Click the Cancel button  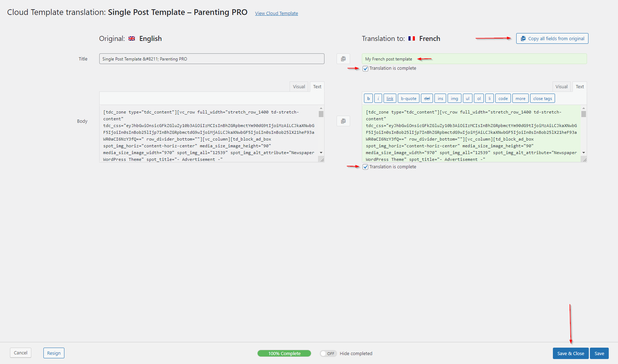tap(21, 353)
